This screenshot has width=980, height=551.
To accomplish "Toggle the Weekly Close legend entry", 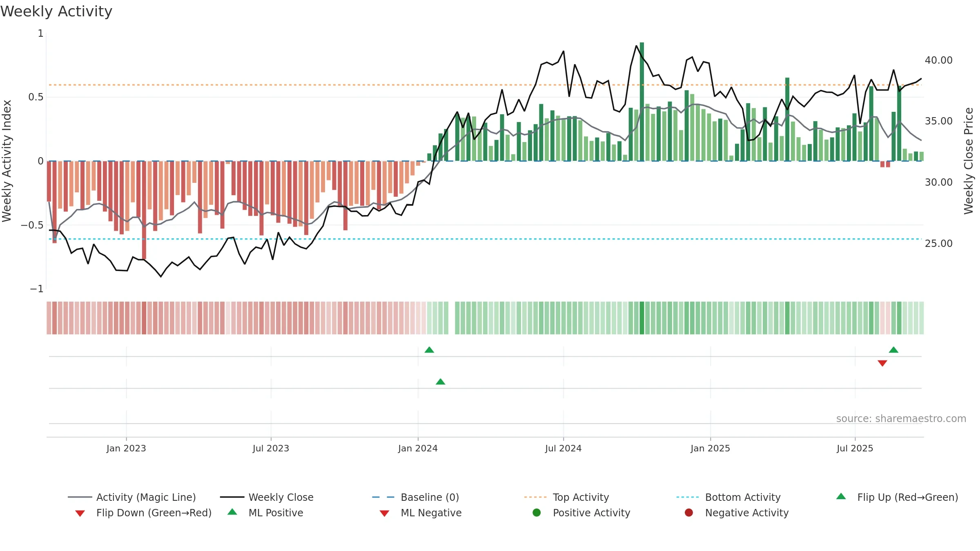I will 267,497.
